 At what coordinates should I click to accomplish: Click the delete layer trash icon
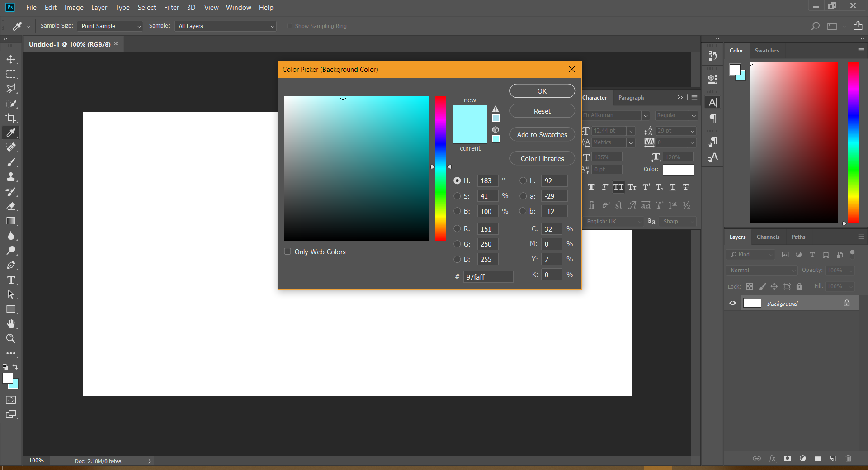pos(848,458)
